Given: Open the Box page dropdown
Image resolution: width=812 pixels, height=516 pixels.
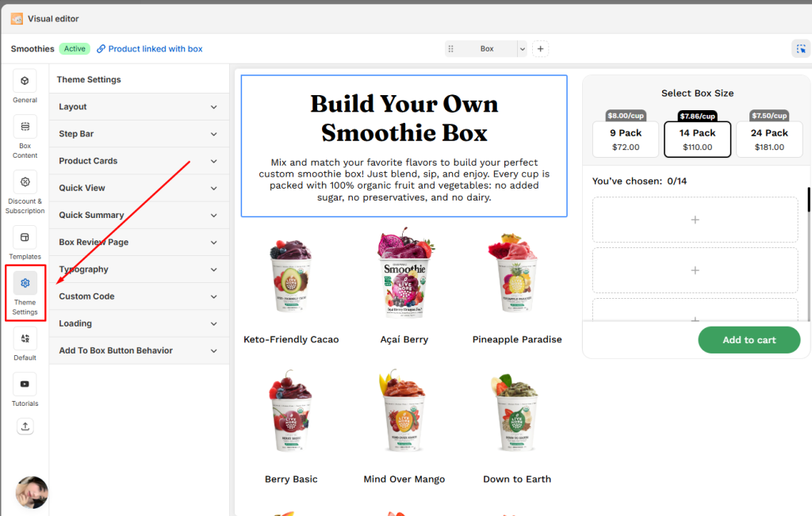Looking at the screenshot, I should 486,49.
